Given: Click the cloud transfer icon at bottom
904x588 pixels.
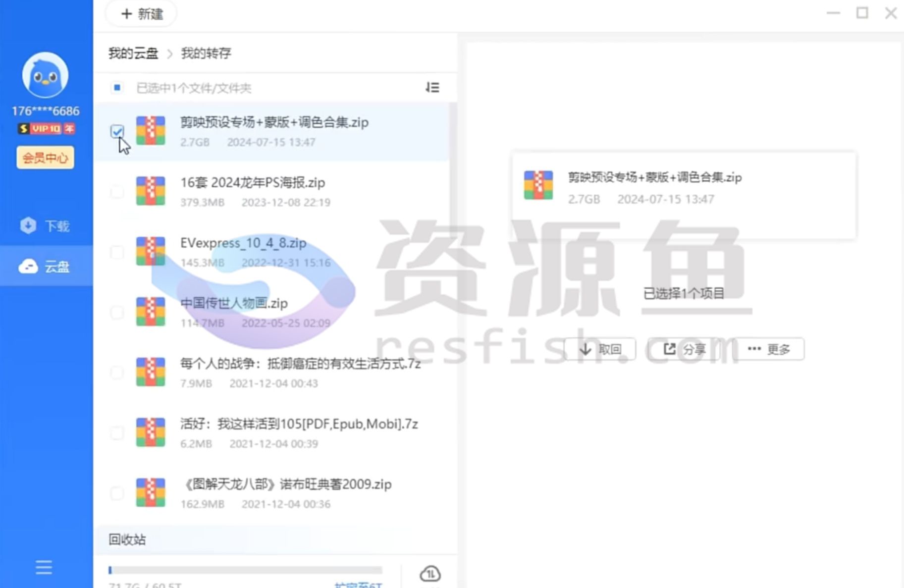Looking at the screenshot, I should [x=430, y=574].
